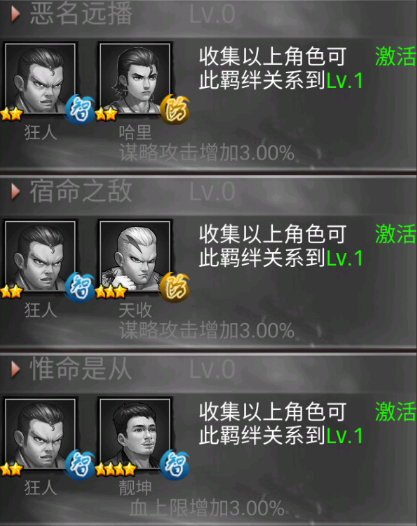The width and height of the screenshot is (417, 526).
Task: Select the 宿命之敌 title header
Action: [x=81, y=191]
